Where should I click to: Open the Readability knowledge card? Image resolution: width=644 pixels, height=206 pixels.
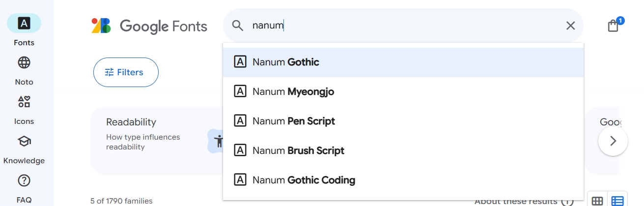pos(156,141)
